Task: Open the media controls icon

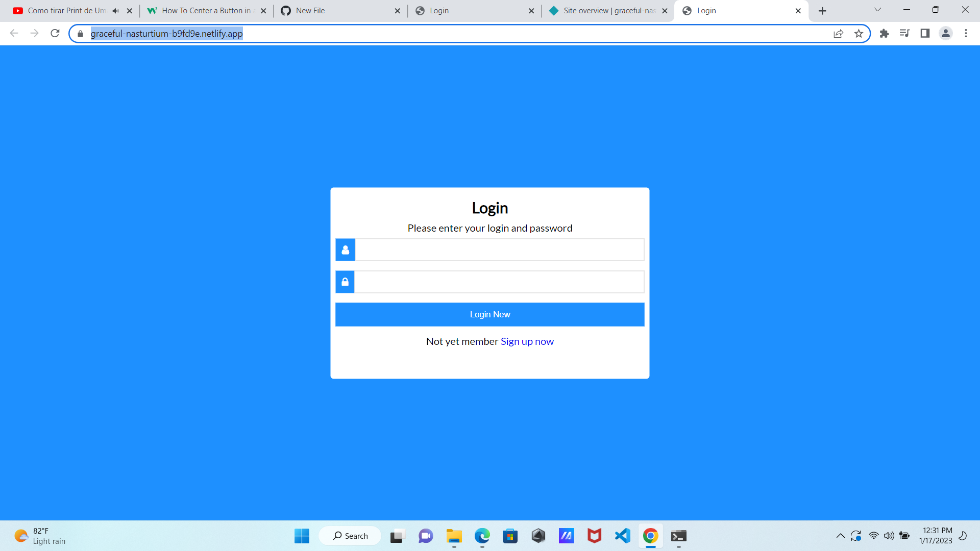Action: coord(904,33)
